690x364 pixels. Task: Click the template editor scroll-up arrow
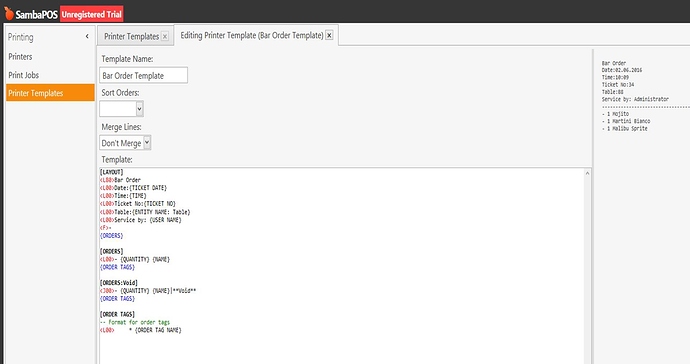pos(587,173)
